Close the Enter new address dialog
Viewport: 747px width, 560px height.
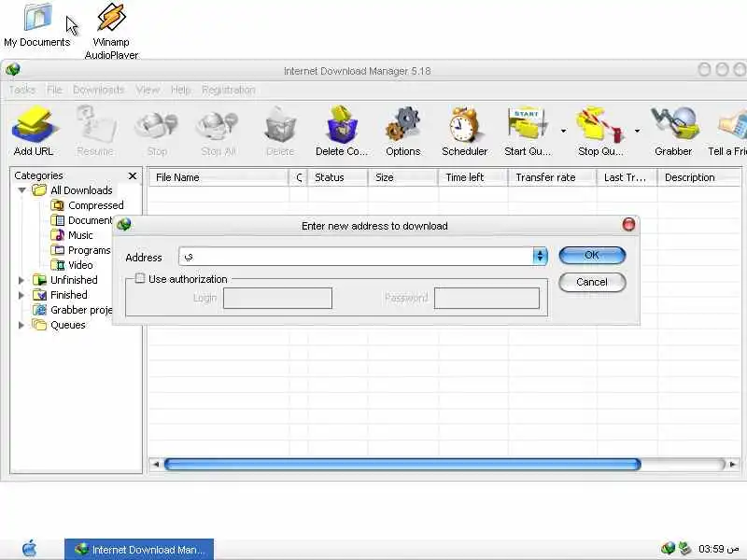[628, 224]
